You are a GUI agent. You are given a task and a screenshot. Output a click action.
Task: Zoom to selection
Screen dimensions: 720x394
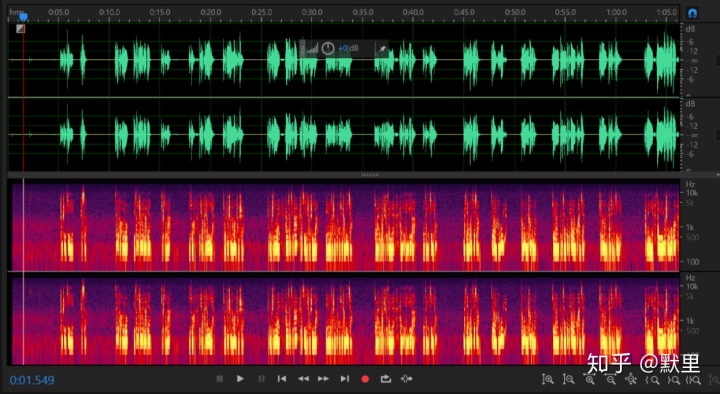[693, 380]
